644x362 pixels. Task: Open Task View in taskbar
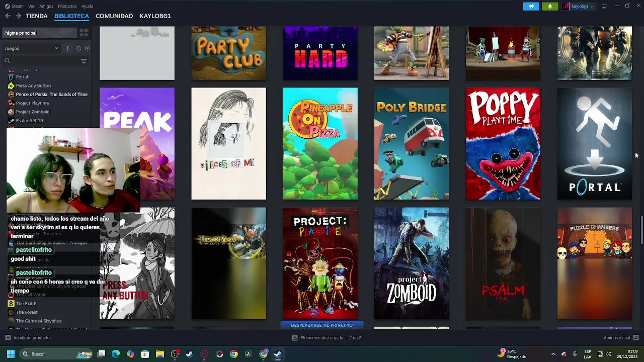point(101,354)
